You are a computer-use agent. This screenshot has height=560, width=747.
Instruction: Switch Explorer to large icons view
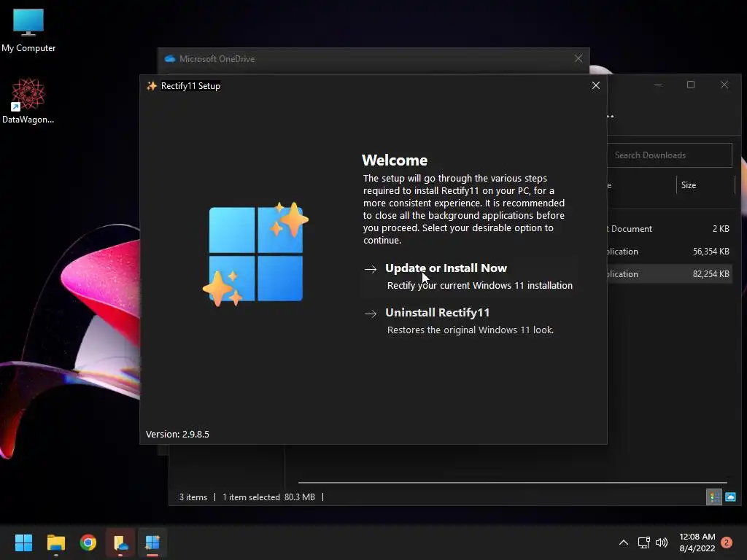(x=730, y=497)
